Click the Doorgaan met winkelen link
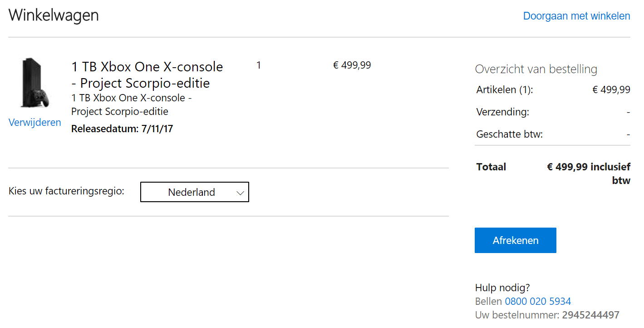Image resolution: width=644 pixels, height=328 pixels. [x=576, y=16]
